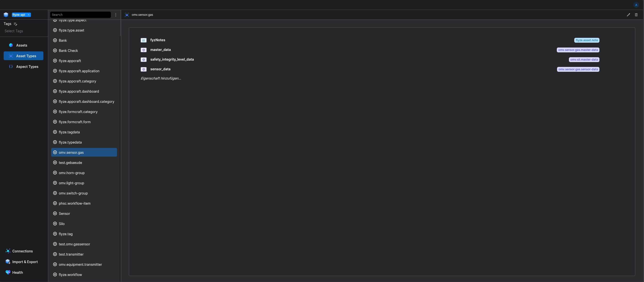Click the omv.sil.master-data badge
Image resolution: width=644 pixels, height=282 pixels.
(584, 60)
